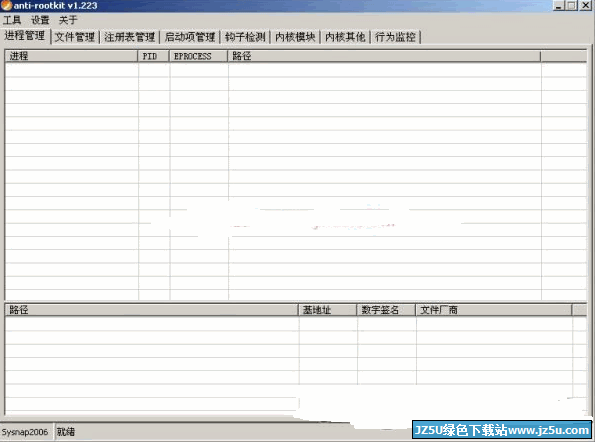The image size is (595, 442).
Task: Click the 就绪 status bar text
Action: click(x=66, y=432)
